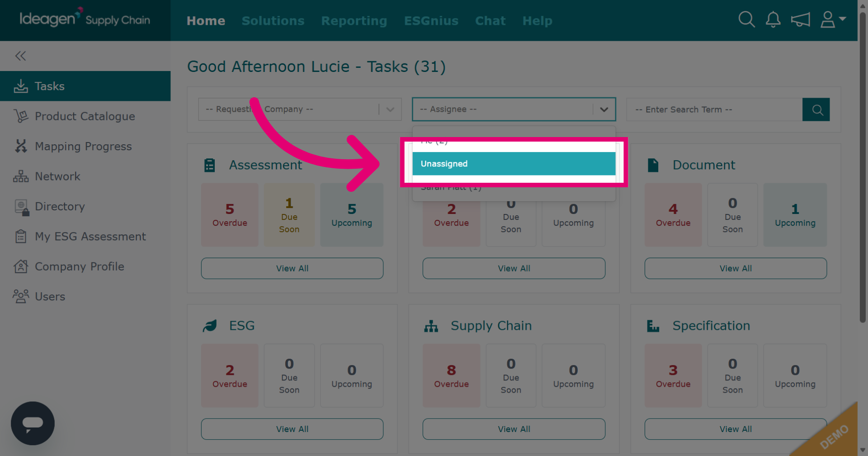Viewport: 868px width, 456px height.
Task: Click the Network hierarchy icon
Action: click(x=21, y=176)
